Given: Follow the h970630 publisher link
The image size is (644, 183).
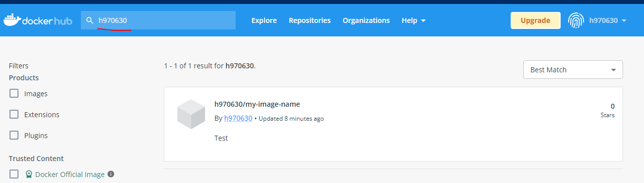Looking at the screenshot, I should coord(238,118).
